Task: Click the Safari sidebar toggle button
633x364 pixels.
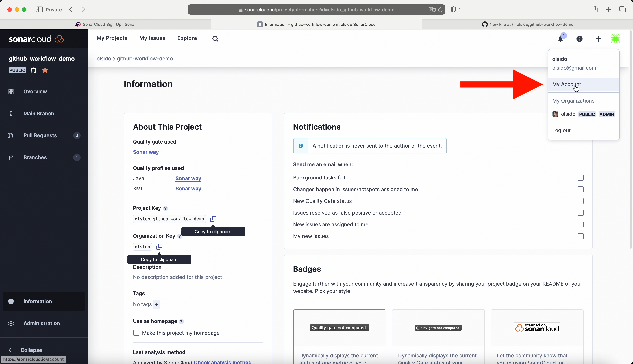Action: [x=39, y=10]
